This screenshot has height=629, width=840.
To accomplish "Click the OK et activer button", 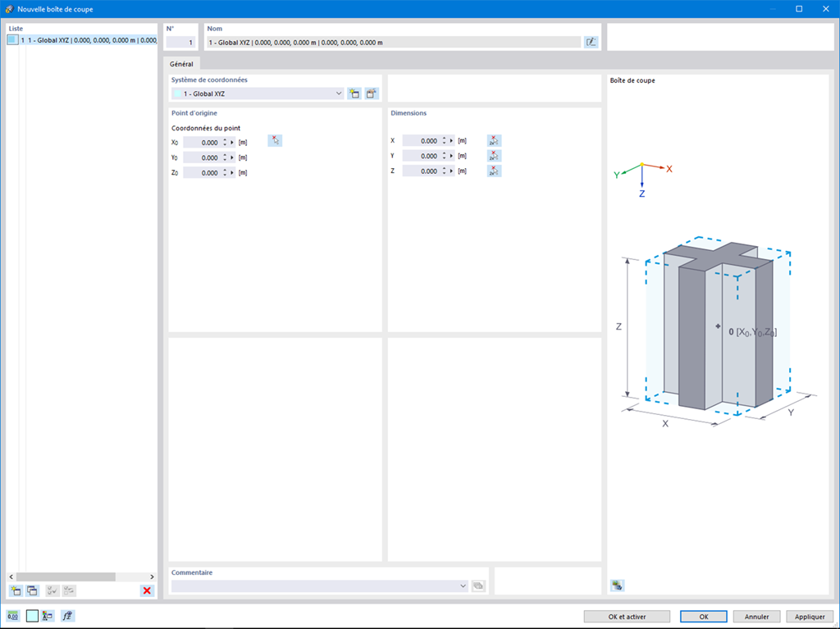I will click(627, 617).
